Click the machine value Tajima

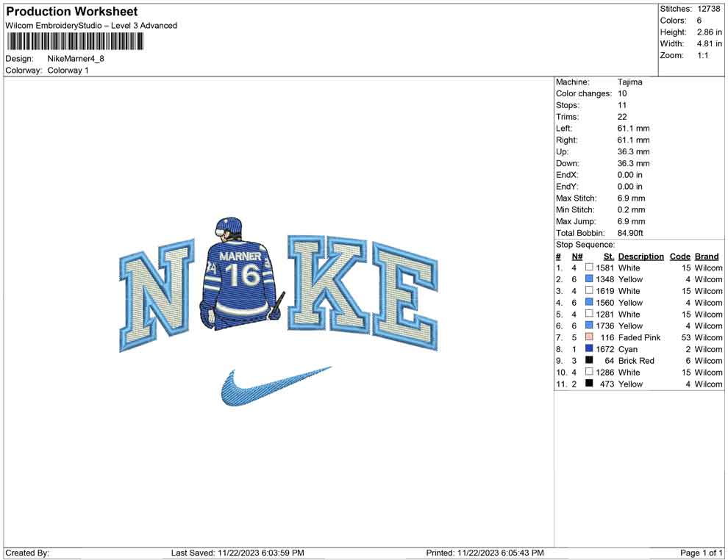[x=629, y=82]
